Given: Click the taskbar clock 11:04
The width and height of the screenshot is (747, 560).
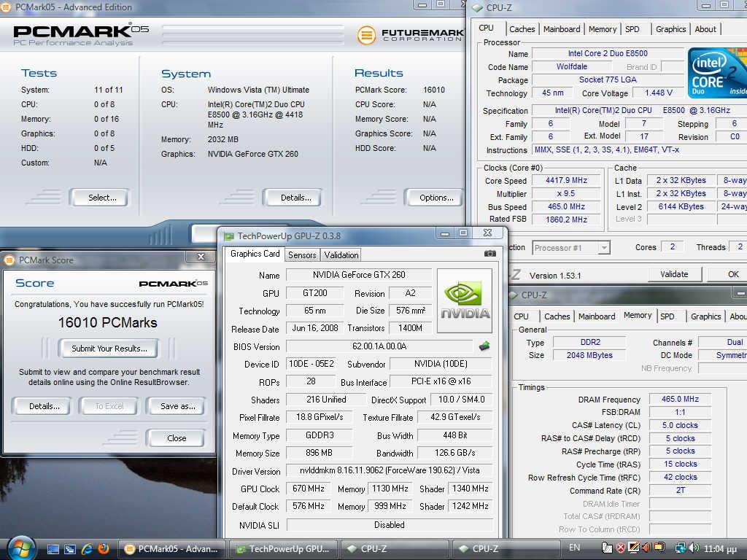Looking at the screenshot, I should [720, 548].
